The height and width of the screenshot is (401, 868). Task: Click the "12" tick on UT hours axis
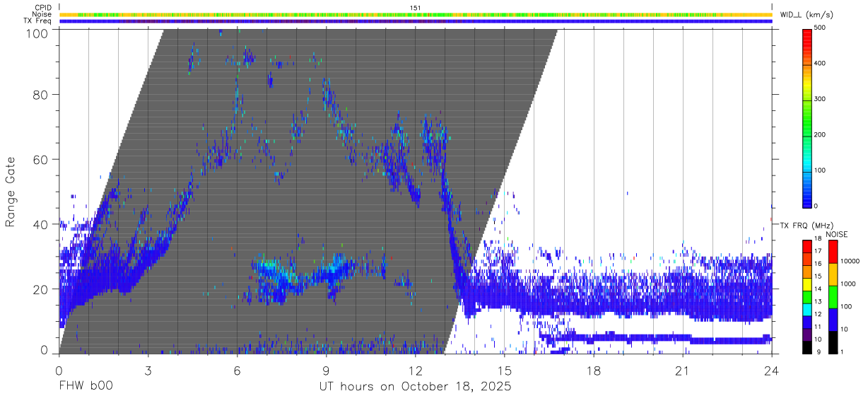416,370
